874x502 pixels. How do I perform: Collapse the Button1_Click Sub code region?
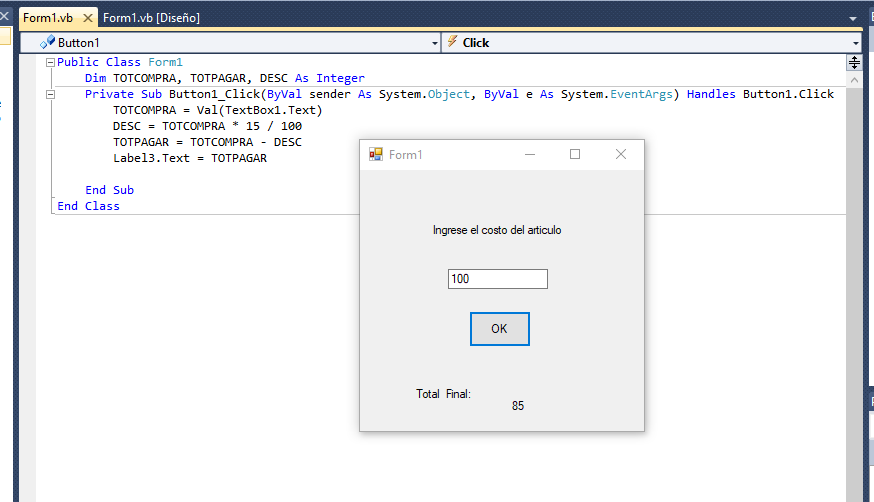pos(50,94)
